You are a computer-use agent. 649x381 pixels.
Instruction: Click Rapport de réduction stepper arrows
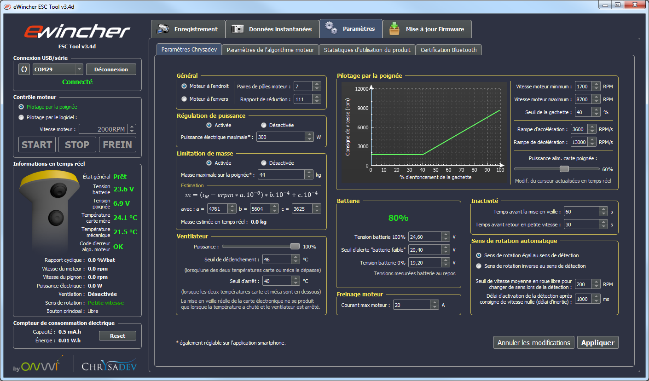[317, 99]
